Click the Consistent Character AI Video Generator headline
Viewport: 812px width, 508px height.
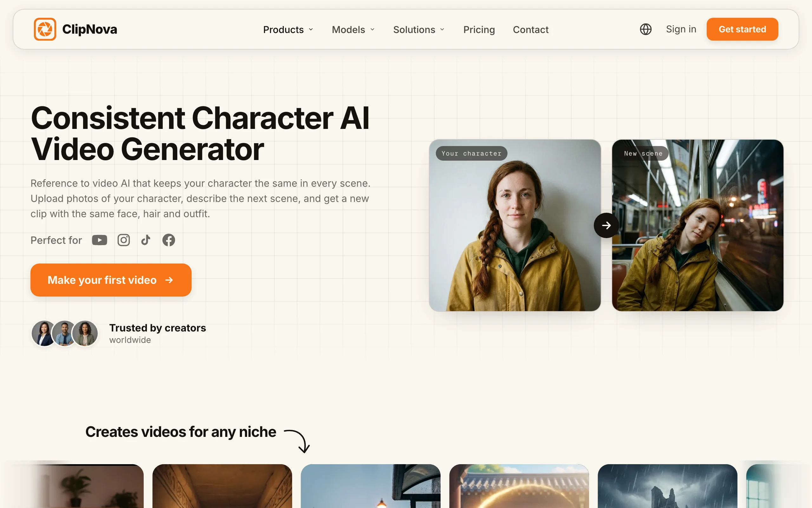click(x=200, y=133)
